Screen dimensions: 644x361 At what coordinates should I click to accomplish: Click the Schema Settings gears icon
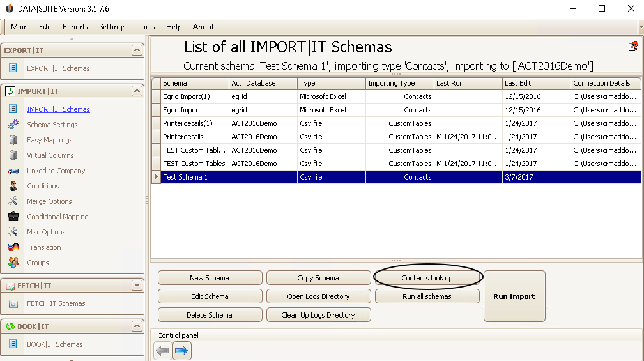[13, 124]
